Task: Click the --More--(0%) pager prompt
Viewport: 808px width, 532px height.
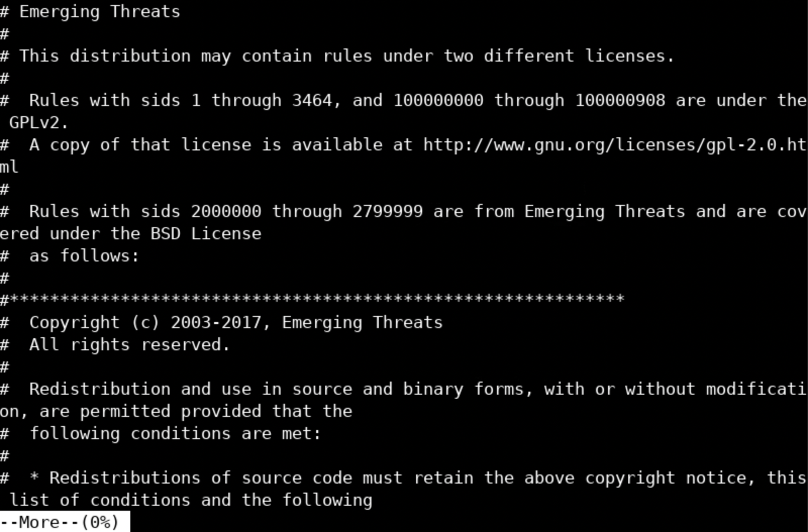Action: [60, 522]
